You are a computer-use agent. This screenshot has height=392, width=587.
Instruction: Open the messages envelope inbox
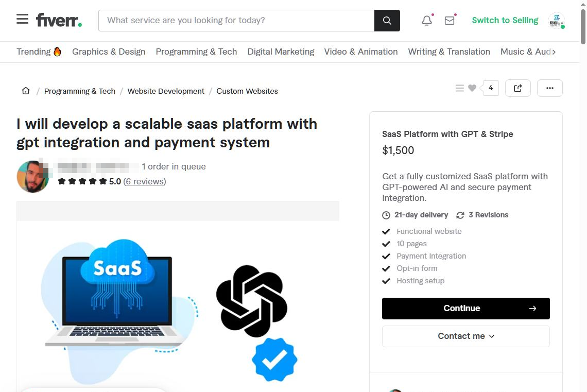pyautogui.click(x=450, y=21)
